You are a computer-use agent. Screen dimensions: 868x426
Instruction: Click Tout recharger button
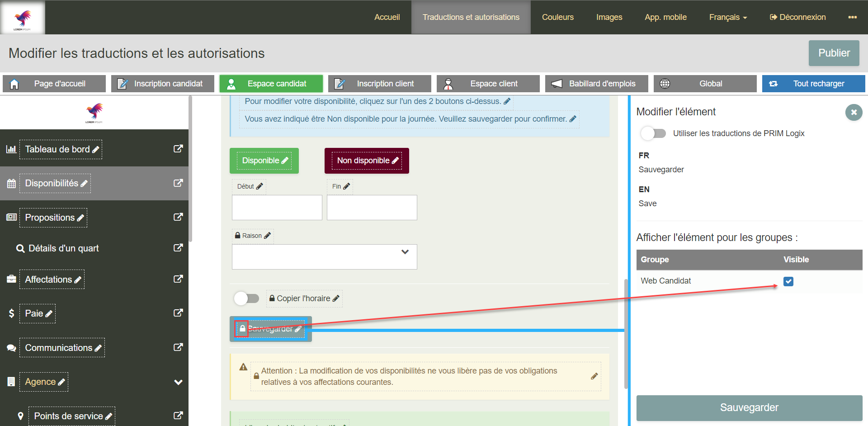813,84
